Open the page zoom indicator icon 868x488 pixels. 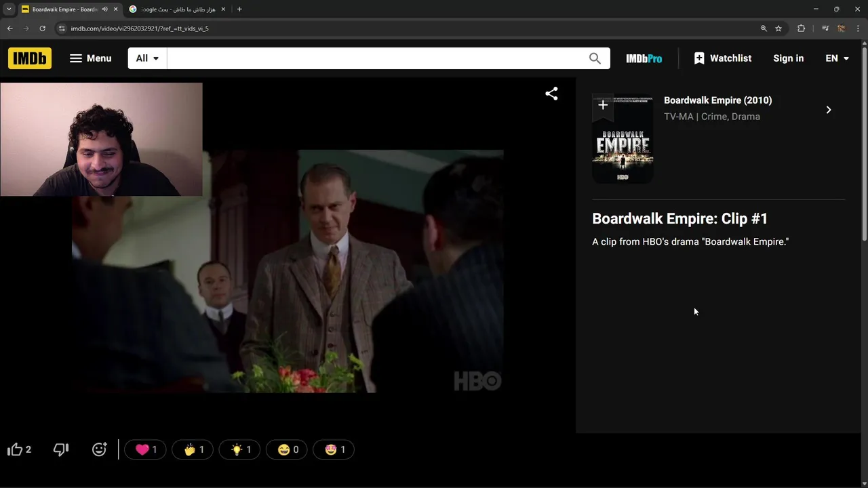pyautogui.click(x=764, y=28)
